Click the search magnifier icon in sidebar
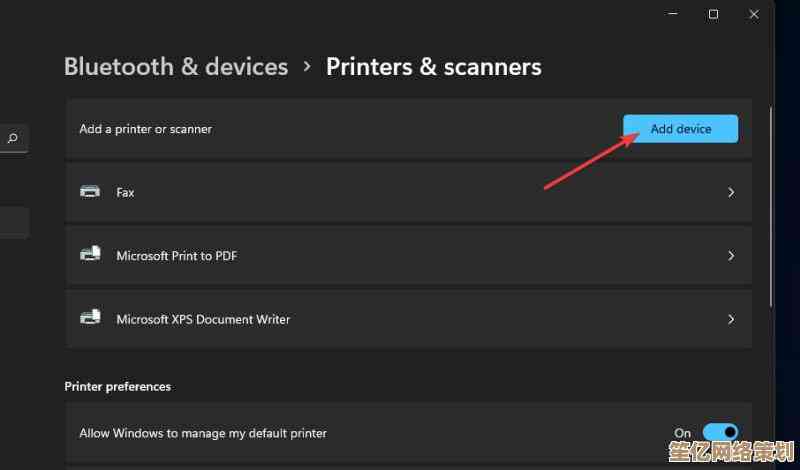The height and width of the screenshot is (470, 800). (x=13, y=138)
